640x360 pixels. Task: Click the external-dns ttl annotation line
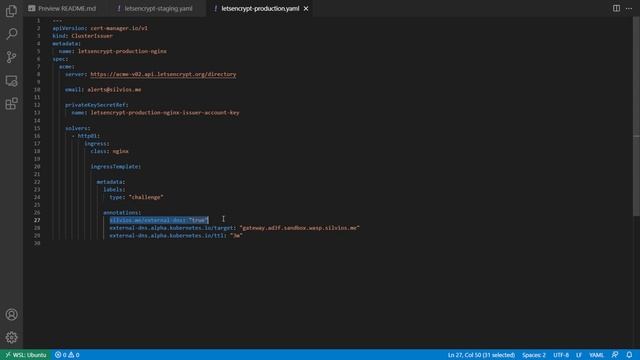point(176,236)
